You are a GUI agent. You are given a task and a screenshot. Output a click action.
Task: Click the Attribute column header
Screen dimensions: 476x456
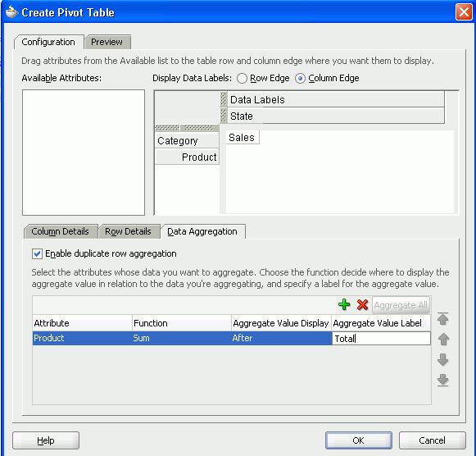pos(82,323)
